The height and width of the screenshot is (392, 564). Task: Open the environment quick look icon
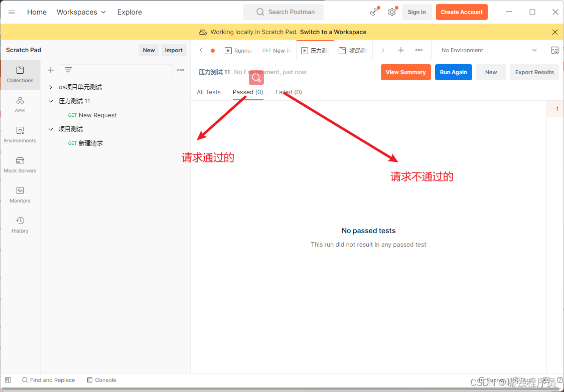pos(555,50)
